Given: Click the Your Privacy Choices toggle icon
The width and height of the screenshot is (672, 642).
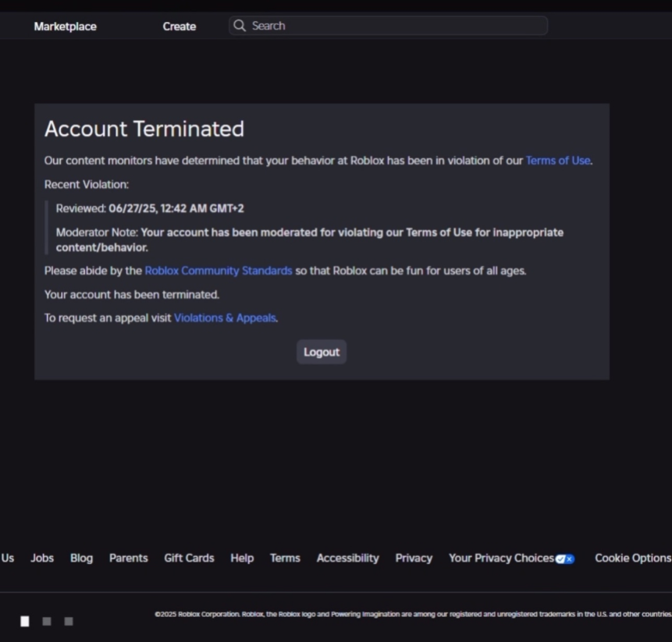Looking at the screenshot, I should (x=565, y=559).
